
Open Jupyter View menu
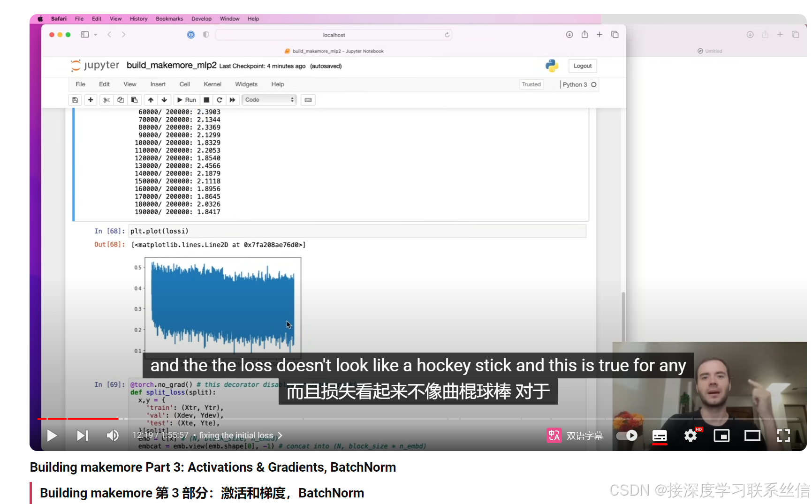point(130,84)
